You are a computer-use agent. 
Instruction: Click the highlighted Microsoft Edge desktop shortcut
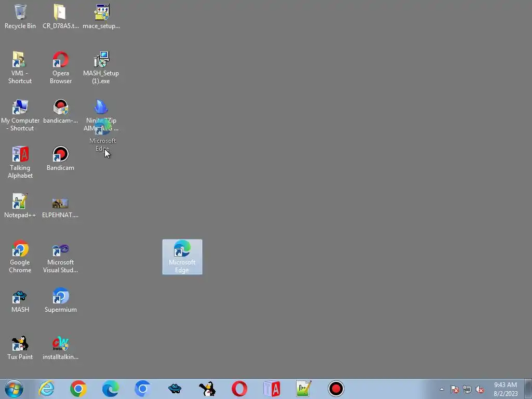tap(182, 257)
